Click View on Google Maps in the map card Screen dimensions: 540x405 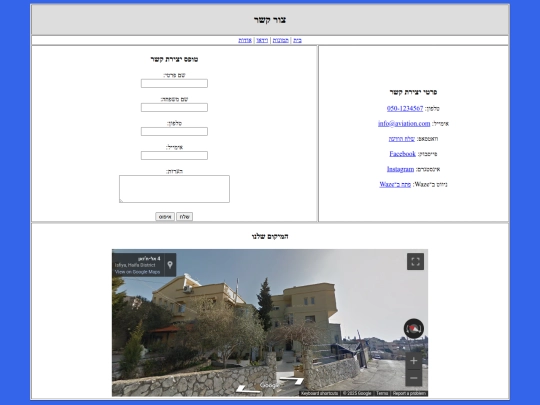point(137,272)
